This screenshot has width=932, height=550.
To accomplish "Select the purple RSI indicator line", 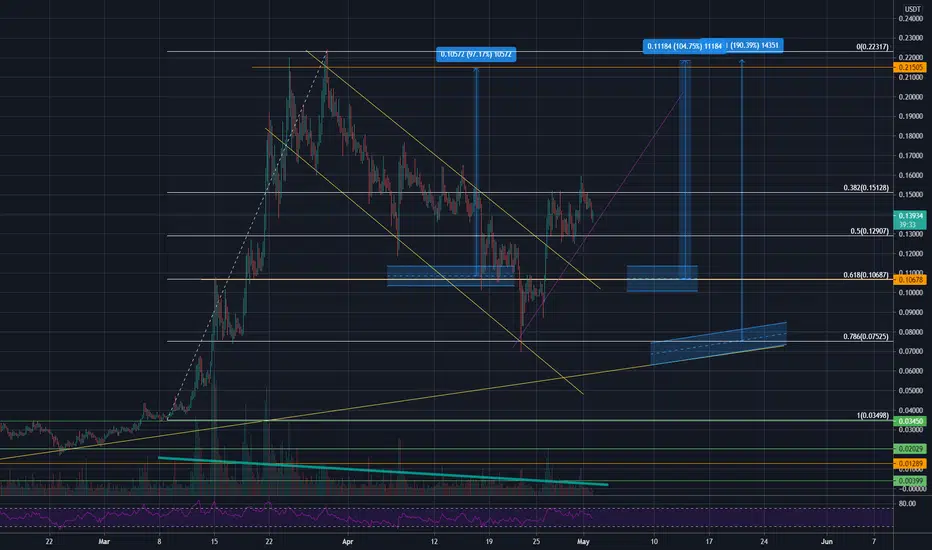I will [297, 515].
